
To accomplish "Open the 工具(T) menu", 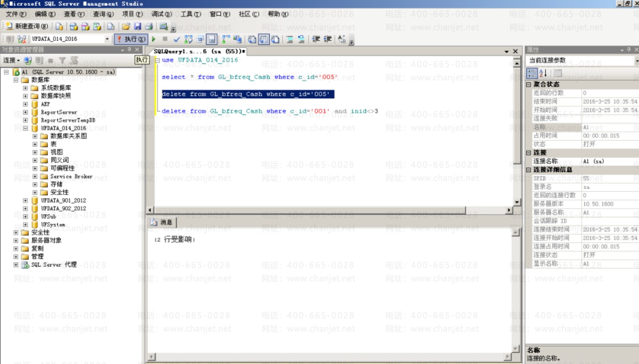I will [190, 14].
